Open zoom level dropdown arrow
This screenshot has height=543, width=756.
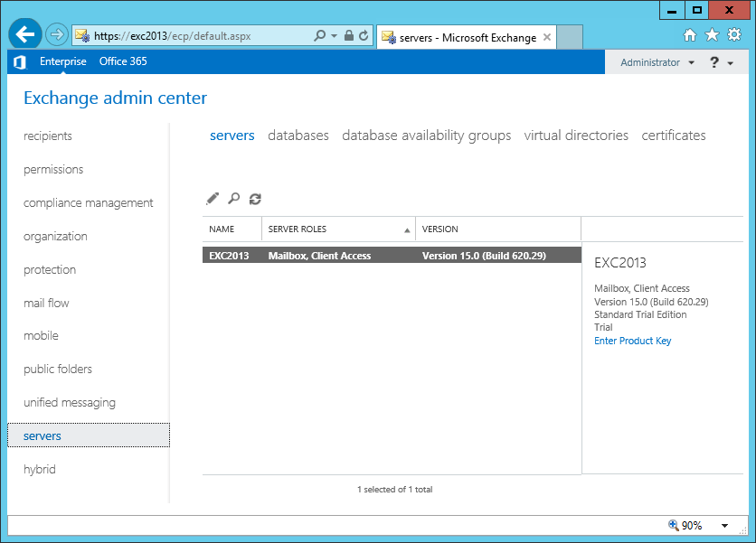(724, 526)
